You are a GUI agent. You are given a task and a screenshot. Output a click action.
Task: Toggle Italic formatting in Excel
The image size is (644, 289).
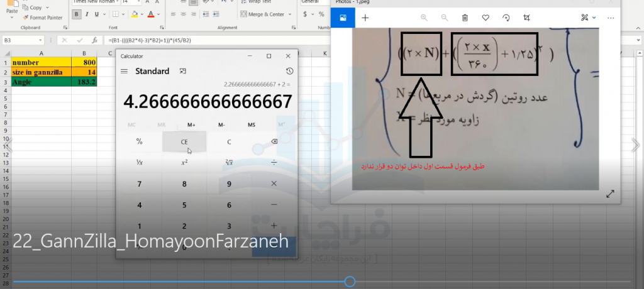pyautogui.click(x=87, y=14)
